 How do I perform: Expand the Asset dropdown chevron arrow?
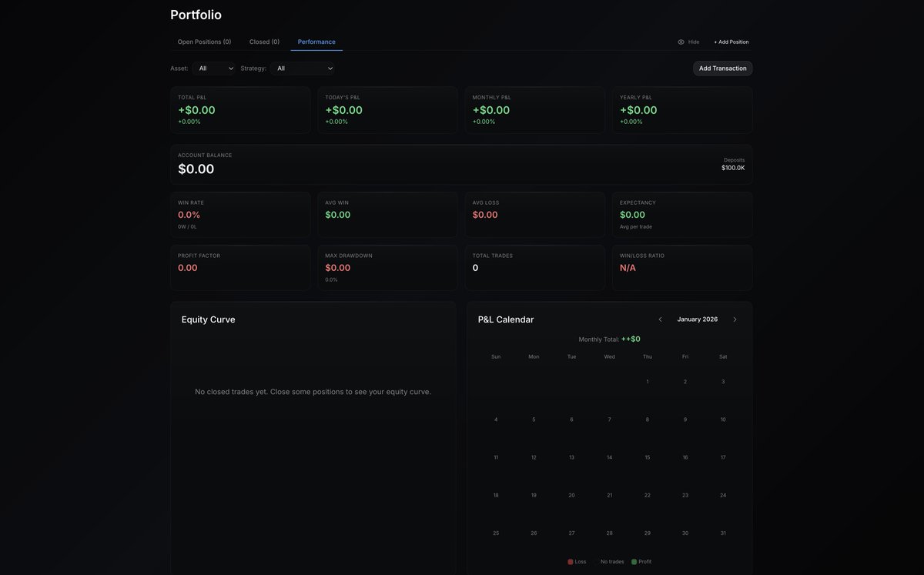coord(229,68)
